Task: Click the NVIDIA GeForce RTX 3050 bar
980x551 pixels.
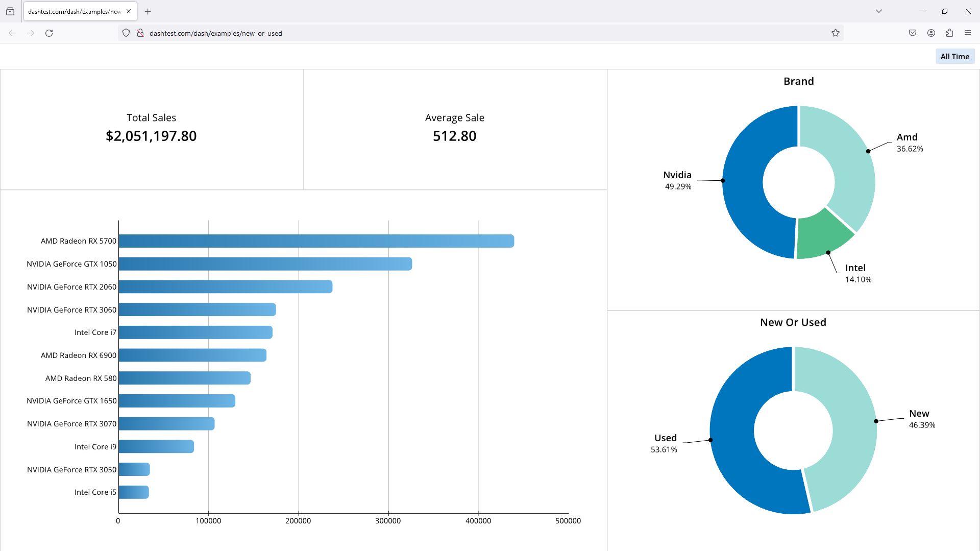Action: click(x=134, y=469)
